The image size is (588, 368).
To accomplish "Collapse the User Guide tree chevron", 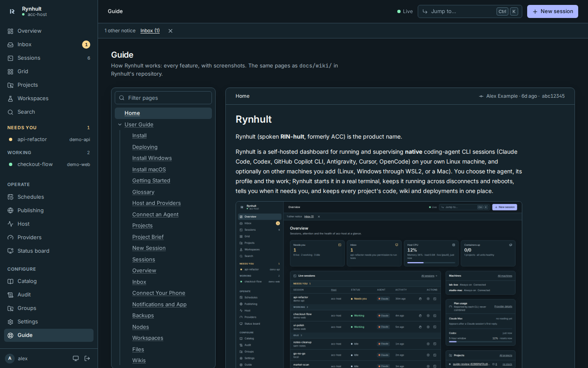I will click(120, 125).
